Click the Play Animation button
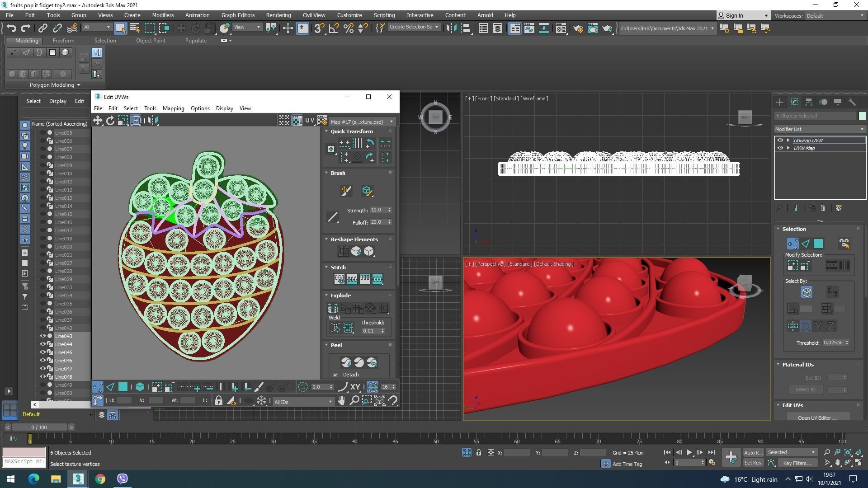The image size is (868, 488). click(x=689, y=452)
